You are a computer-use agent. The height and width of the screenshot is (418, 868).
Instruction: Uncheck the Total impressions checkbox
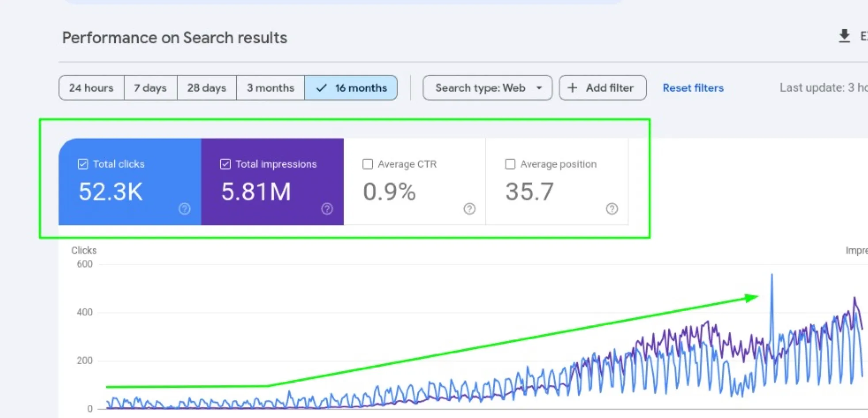[x=225, y=164]
